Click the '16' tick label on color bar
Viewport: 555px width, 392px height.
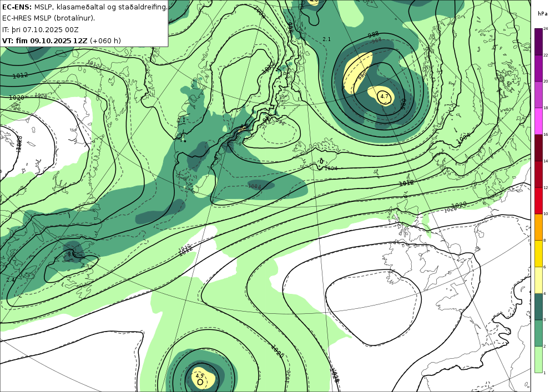(546, 134)
